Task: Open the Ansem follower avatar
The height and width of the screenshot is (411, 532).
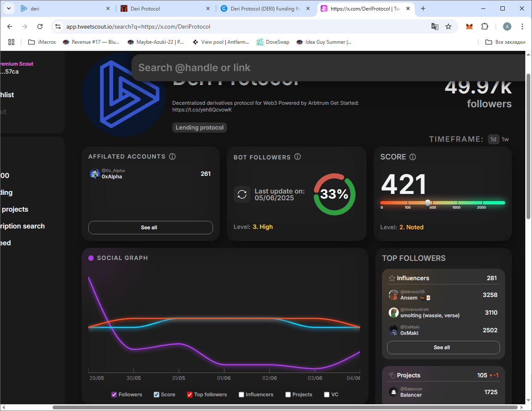Action: pyautogui.click(x=393, y=295)
